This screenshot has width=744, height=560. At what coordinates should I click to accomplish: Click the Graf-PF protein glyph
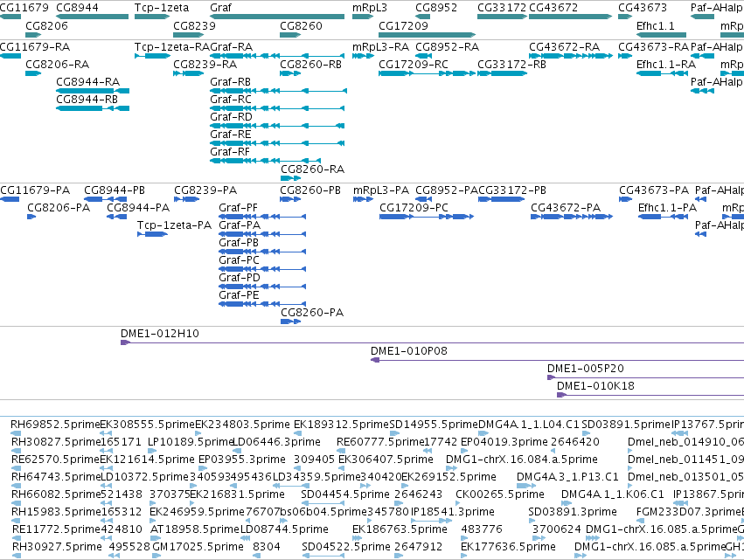(262, 217)
